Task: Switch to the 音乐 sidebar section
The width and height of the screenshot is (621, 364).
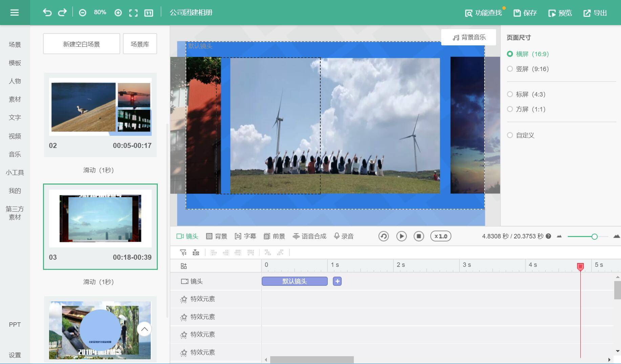Action: pos(15,154)
